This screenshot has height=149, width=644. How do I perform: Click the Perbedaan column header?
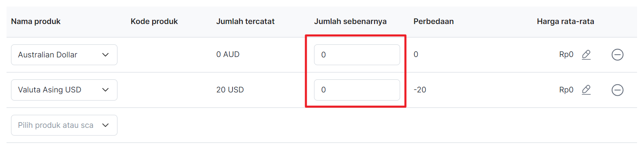pyautogui.click(x=434, y=22)
